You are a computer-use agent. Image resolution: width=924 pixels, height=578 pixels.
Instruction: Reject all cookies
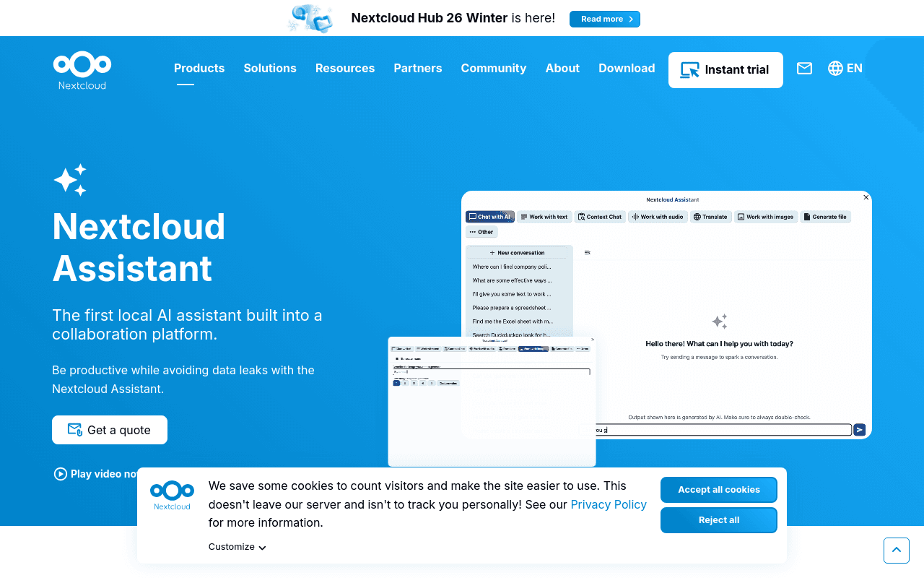click(x=719, y=520)
